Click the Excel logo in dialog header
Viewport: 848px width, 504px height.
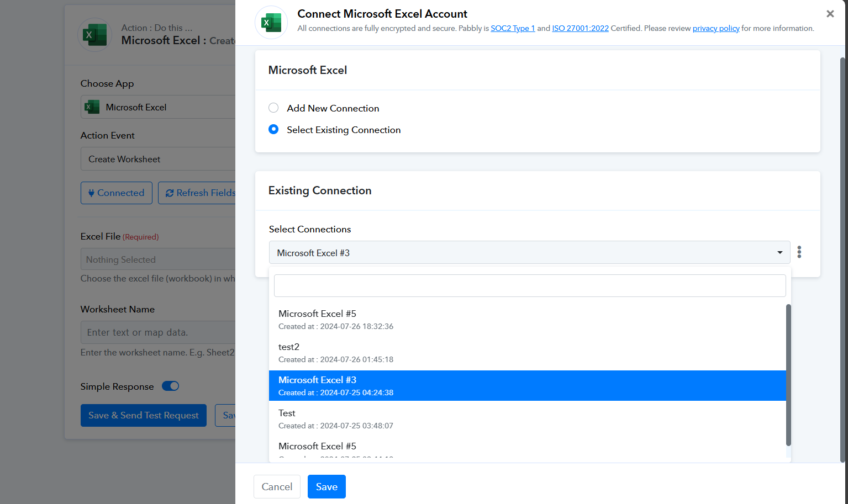coord(271,23)
